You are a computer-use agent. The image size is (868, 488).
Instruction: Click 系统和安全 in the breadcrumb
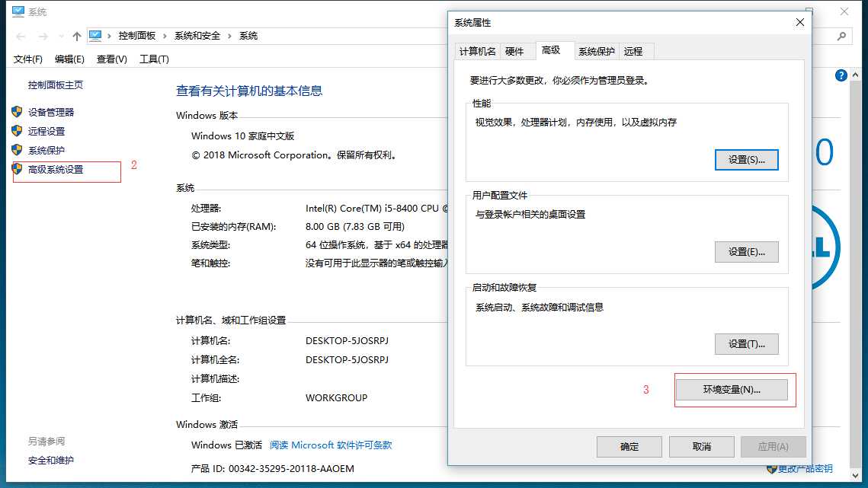(x=197, y=36)
